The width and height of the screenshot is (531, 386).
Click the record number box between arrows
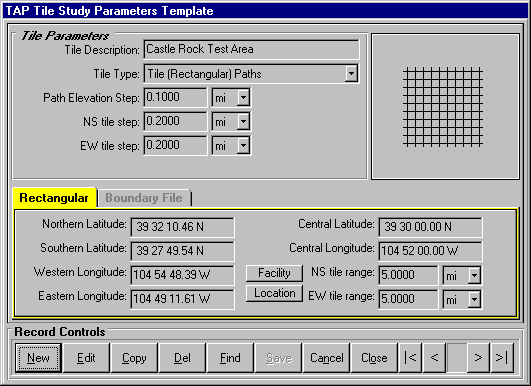tap(456, 358)
